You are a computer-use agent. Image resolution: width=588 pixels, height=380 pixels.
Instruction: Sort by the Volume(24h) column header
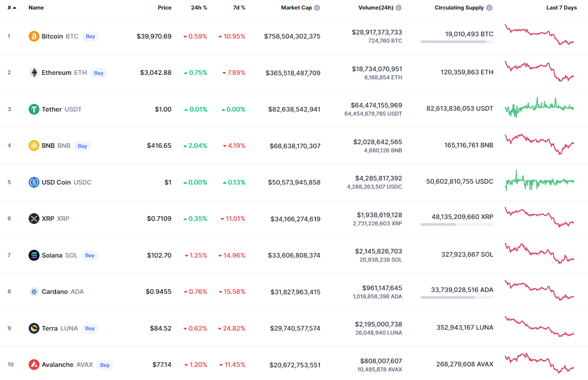[376, 8]
